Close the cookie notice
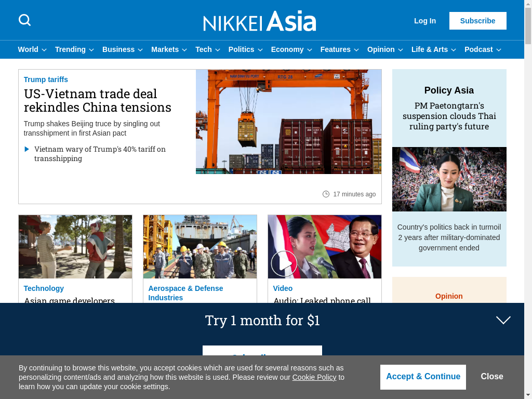The image size is (532, 399). (x=492, y=377)
